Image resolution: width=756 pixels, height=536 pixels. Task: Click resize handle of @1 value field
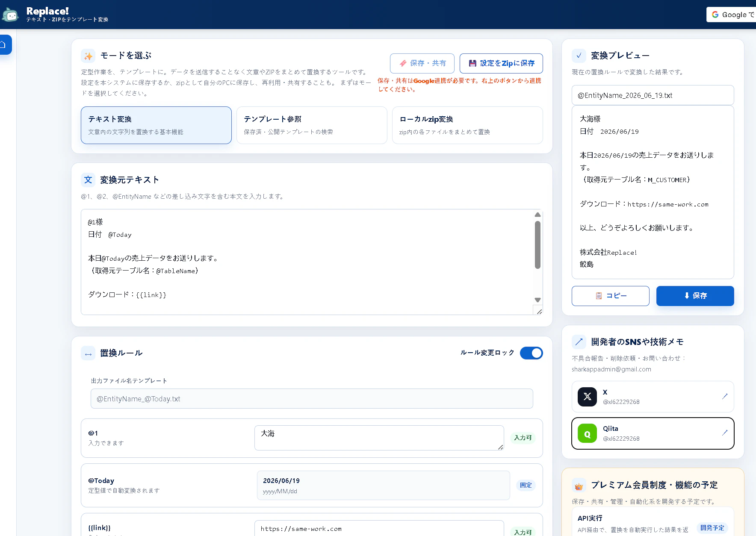click(500, 447)
